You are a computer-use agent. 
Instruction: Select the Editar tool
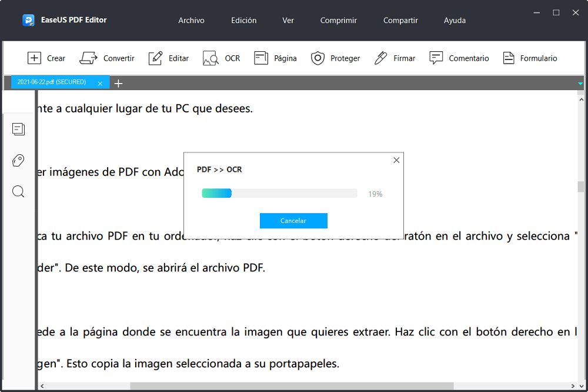(x=169, y=58)
